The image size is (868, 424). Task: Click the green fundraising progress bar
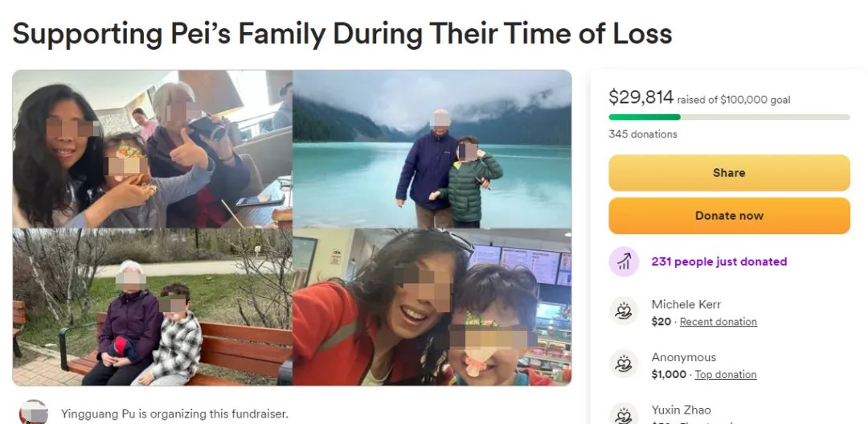pos(729,117)
